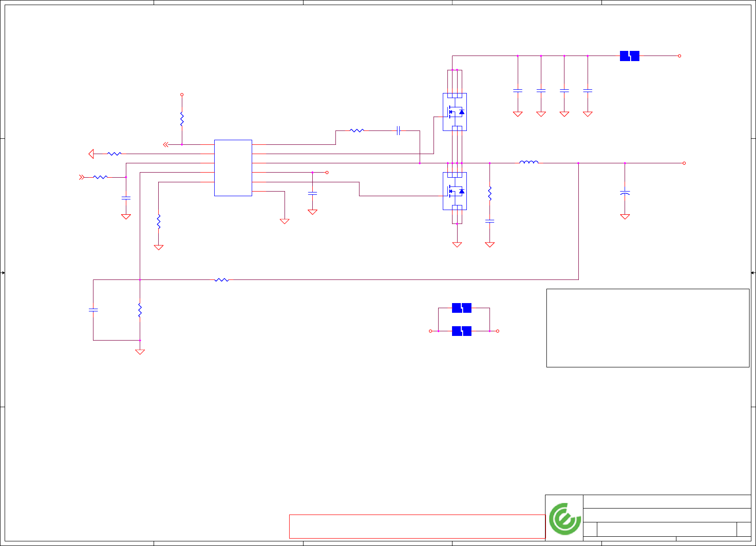The width and height of the screenshot is (756, 546).
Task: Click the double-chevron input port on far left
Action: tap(81, 177)
